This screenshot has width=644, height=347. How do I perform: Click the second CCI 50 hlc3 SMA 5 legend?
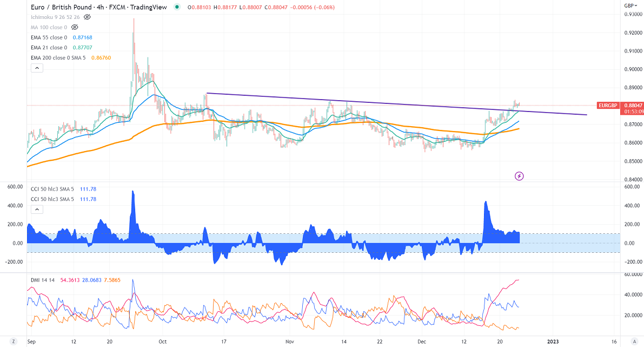(52, 199)
